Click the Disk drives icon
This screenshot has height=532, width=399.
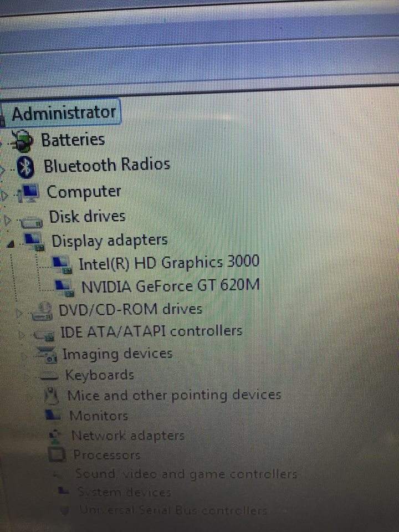tap(32, 222)
